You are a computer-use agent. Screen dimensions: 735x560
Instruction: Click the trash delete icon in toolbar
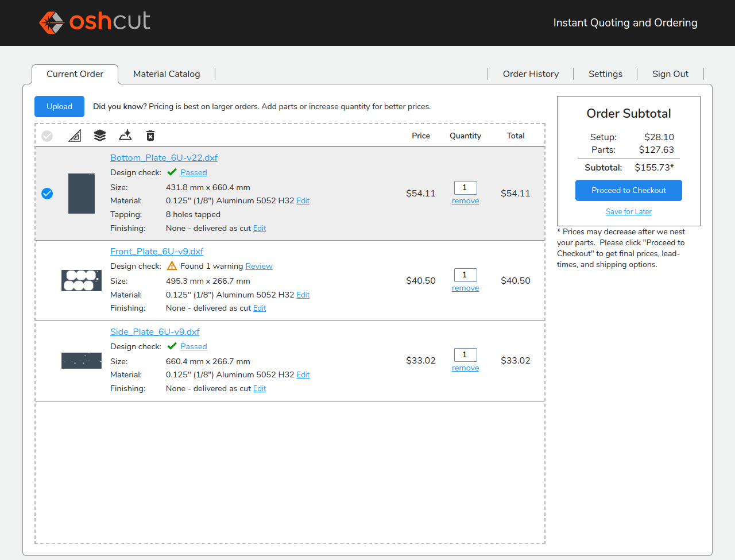tap(150, 136)
